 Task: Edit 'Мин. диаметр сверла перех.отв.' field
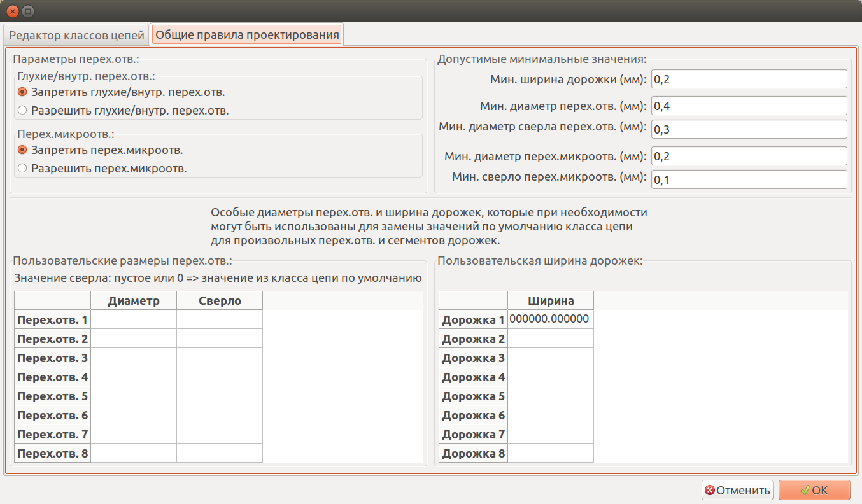[749, 129]
